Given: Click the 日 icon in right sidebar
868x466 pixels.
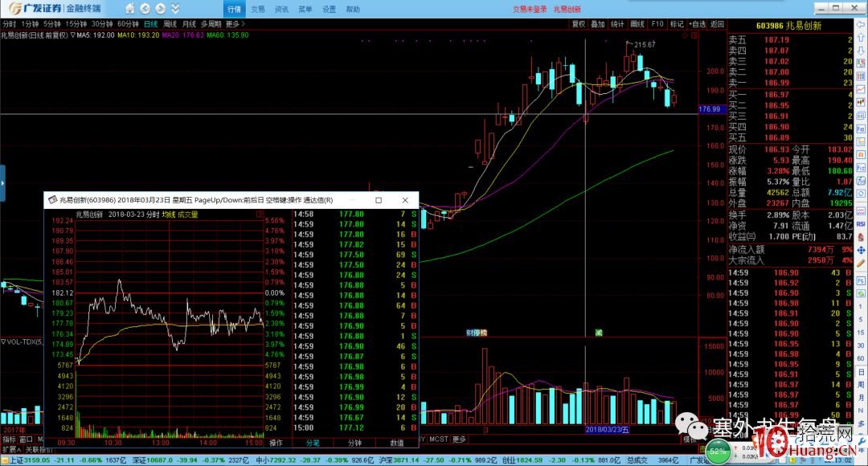Looking at the screenshot, I should [861, 372].
